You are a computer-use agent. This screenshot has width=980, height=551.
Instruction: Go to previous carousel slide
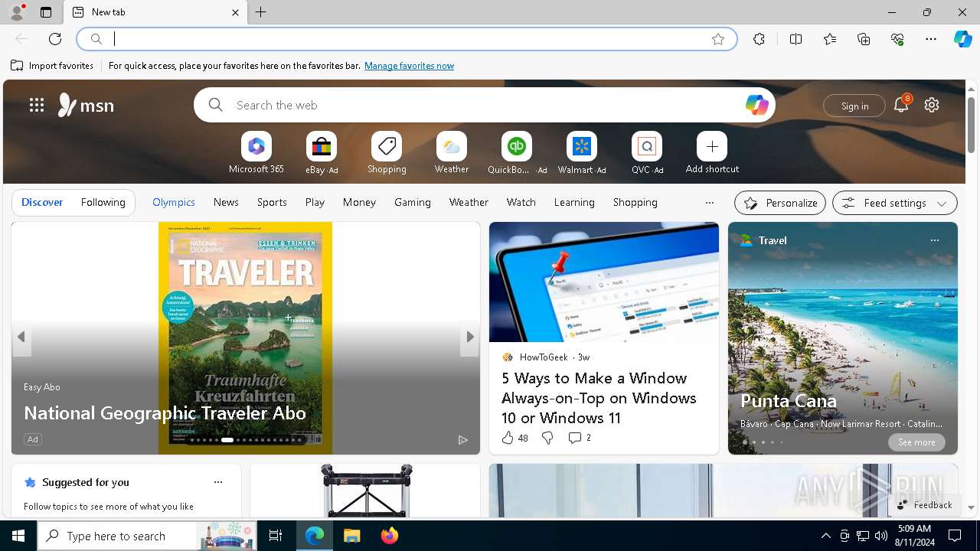click(x=21, y=337)
